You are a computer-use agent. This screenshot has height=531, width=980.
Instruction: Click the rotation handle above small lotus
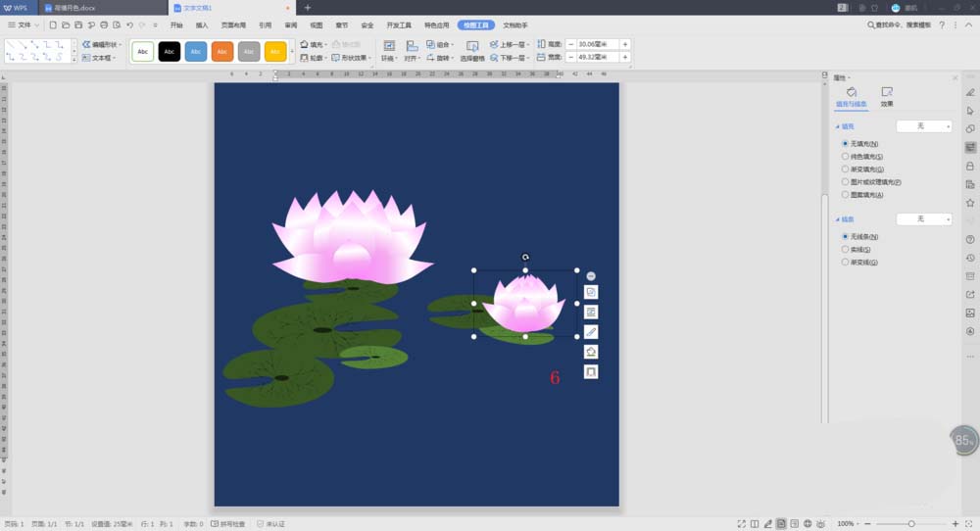coord(525,257)
